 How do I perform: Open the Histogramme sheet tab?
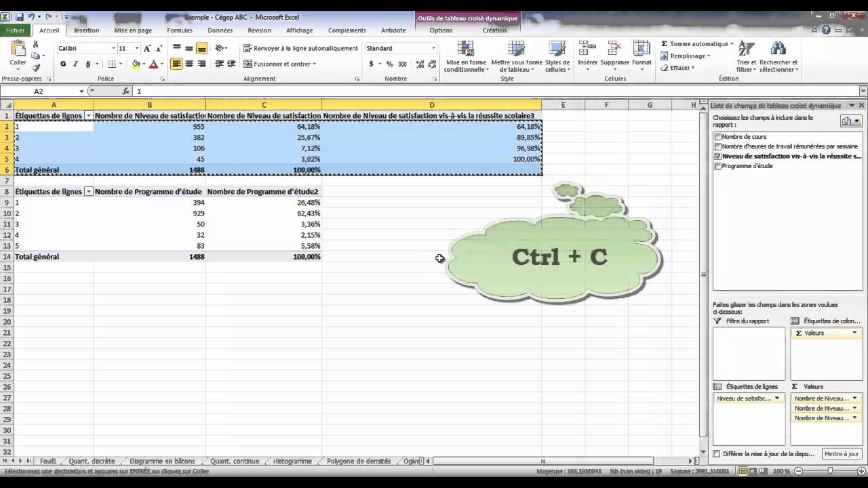point(292,461)
